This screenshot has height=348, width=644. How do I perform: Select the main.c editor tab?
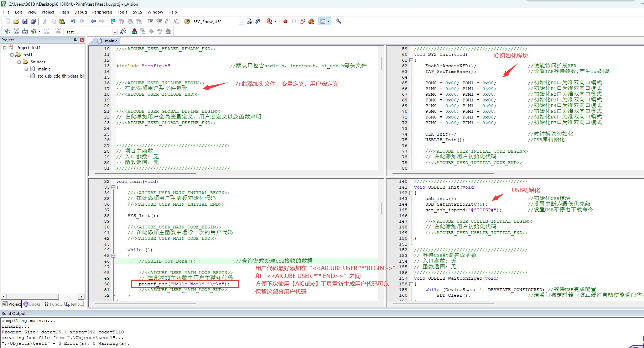pyautogui.click(x=107, y=41)
